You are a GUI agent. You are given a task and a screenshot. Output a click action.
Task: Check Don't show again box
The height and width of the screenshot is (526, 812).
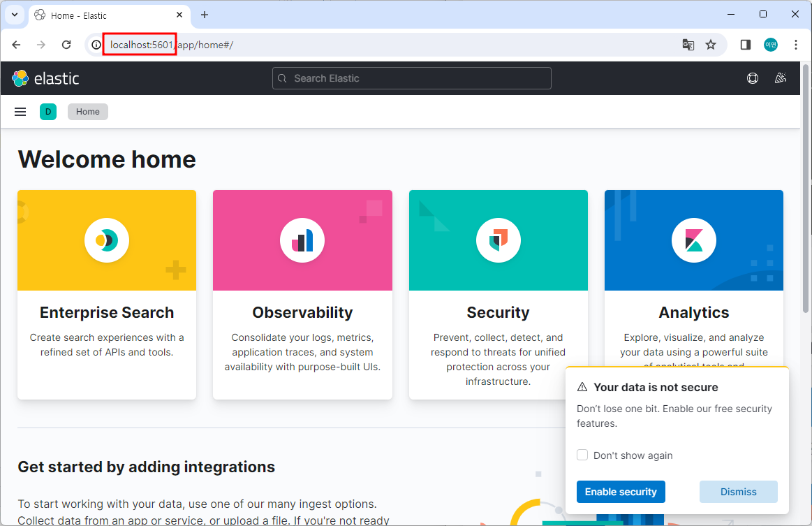coord(582,455)
